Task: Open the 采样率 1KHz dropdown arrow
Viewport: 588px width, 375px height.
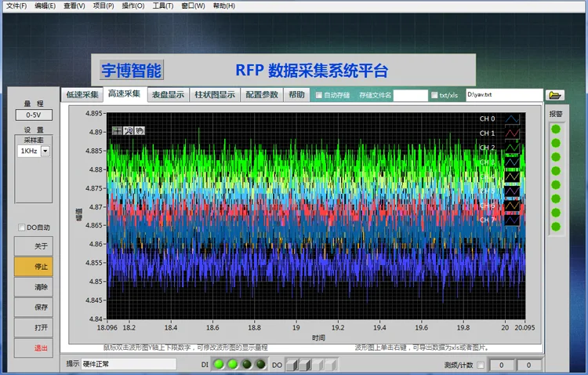Action: click(45, 151)
